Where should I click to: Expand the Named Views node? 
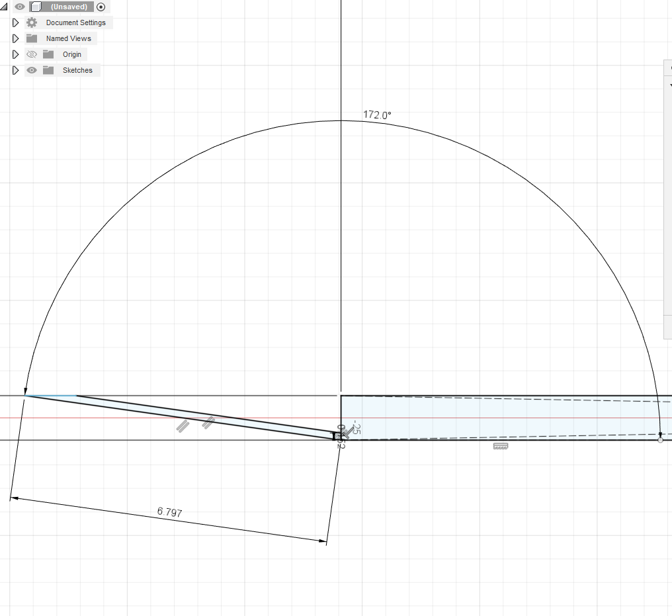point(15,38)
